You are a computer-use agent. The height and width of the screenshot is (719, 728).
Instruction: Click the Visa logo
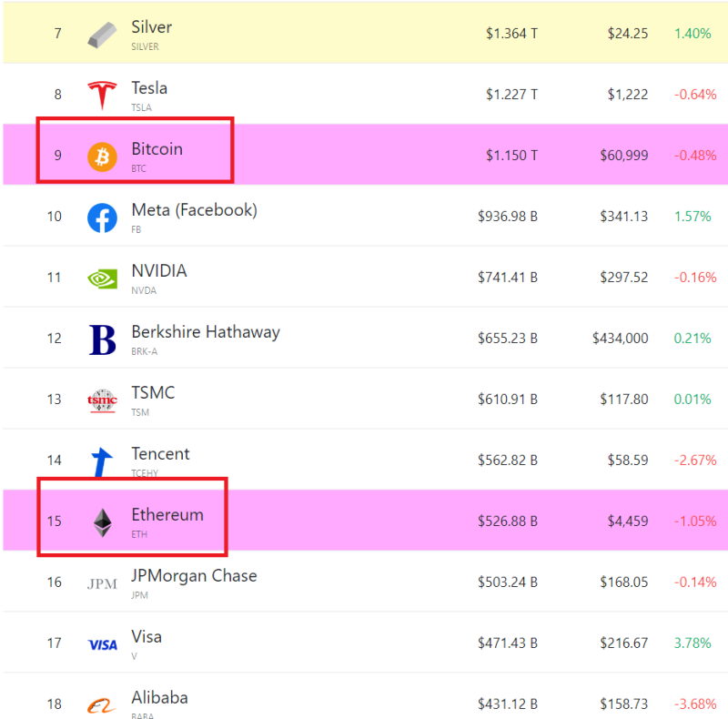pyautogui.click(x=102, y=644)
